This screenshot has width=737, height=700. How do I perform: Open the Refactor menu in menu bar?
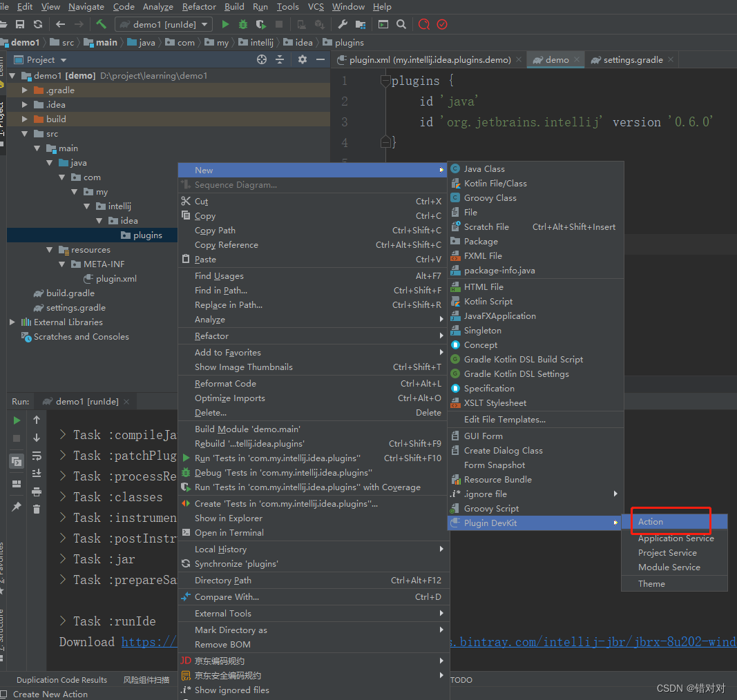click(199, 7)
